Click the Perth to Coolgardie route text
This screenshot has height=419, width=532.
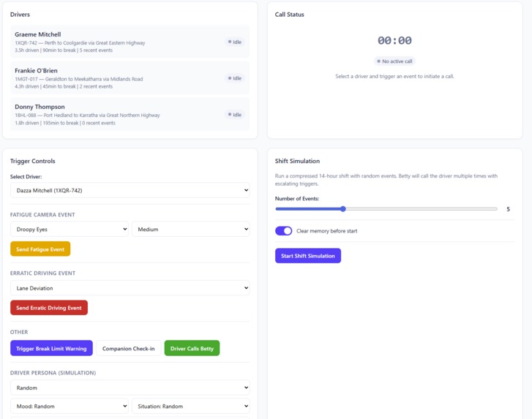pyautogui.click(x=94, y=42)
